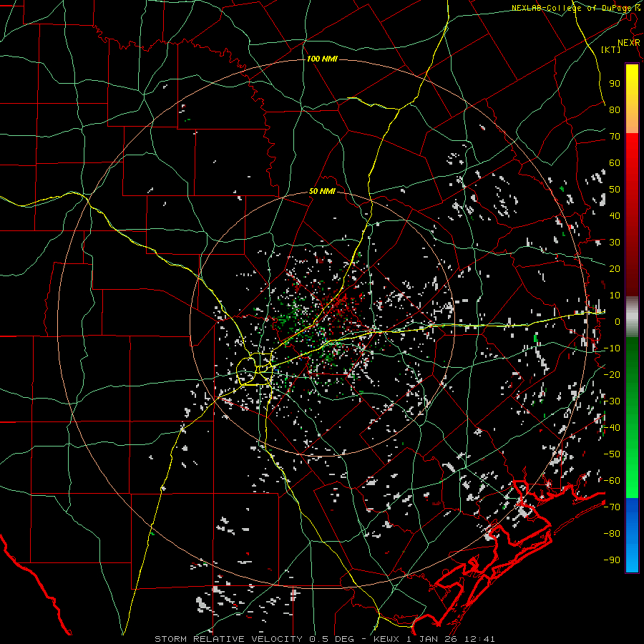Click the "-20" value on velocity scale
The width and height of the screenshot is (644, 644).
[x=612, y=375]
